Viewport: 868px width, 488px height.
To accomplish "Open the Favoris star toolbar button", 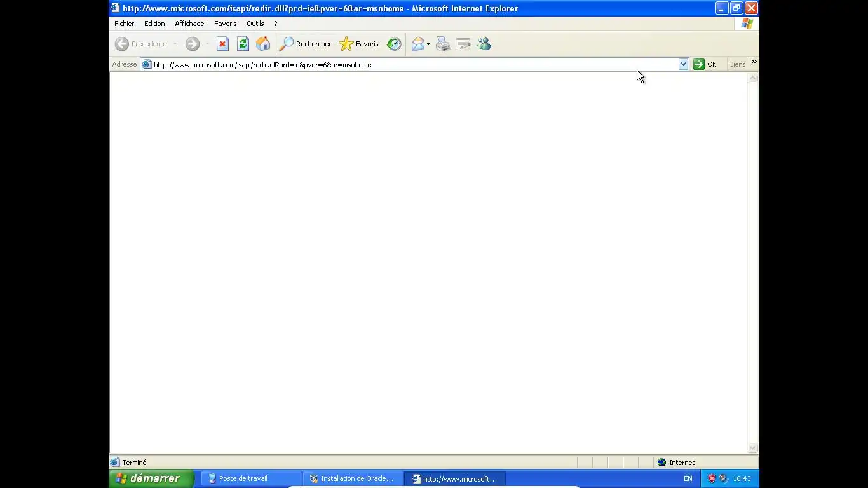I will (x=359, y=44).
